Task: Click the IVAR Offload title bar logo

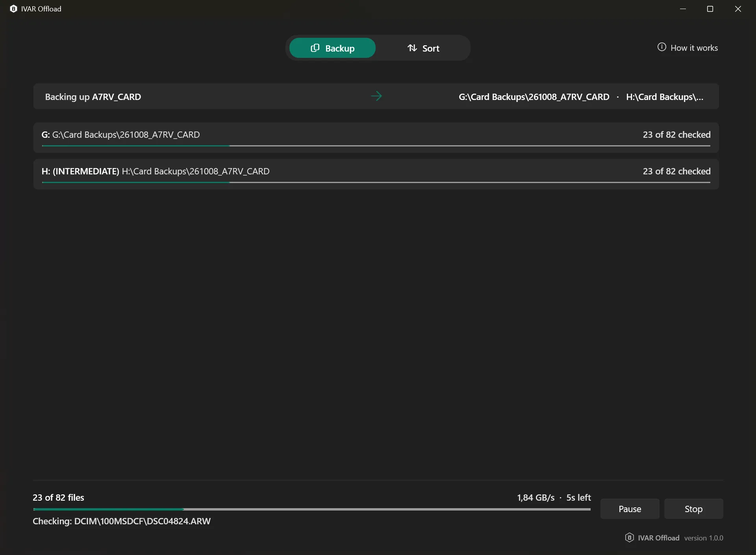Action: coord(13,9)
